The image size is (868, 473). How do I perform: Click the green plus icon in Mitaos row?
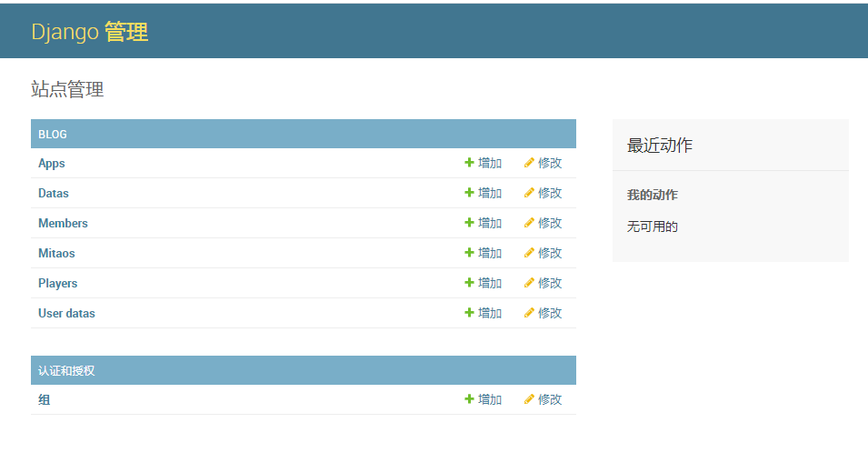tap(469, 252)
